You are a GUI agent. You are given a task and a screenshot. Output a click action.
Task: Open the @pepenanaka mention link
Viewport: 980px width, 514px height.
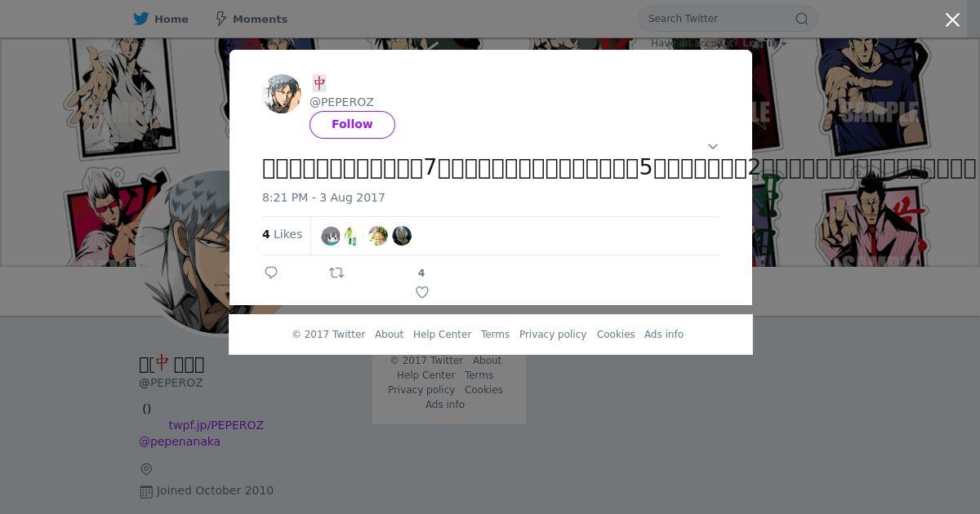click(180, 441)
